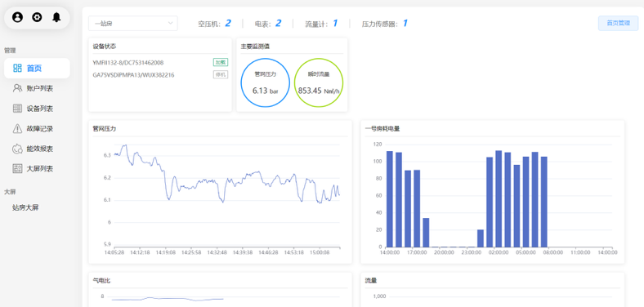Click the 14:00:00 first bar in power chart
This screenshot has width=644, height=307.
pyautogui.click(x=390, y=199)
